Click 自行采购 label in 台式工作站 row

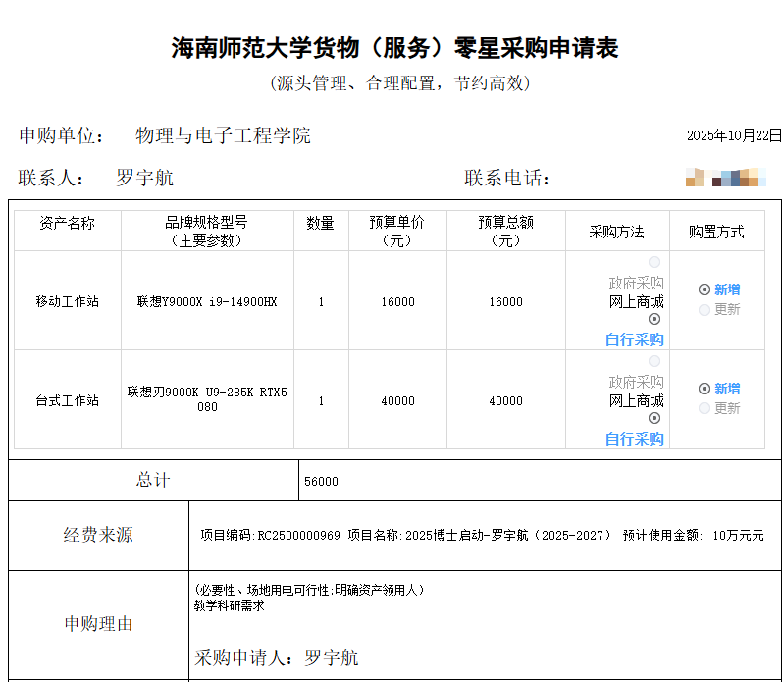coord(634,439)
